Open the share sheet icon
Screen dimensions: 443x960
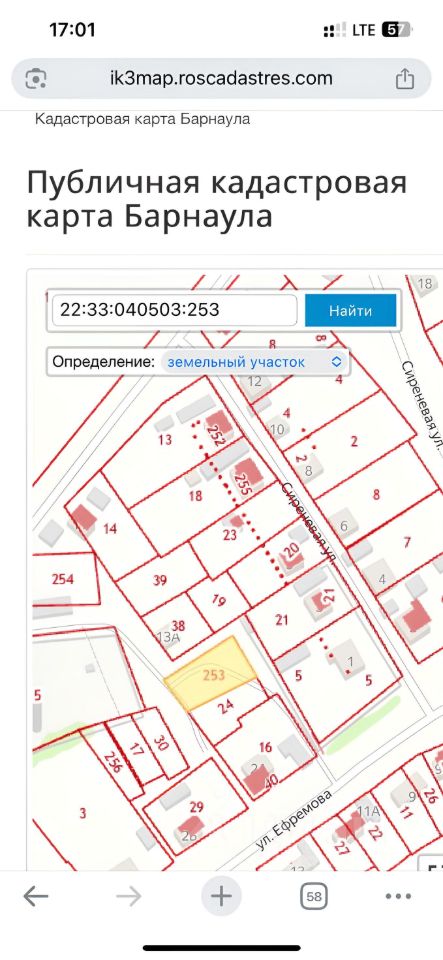[404, 79]
